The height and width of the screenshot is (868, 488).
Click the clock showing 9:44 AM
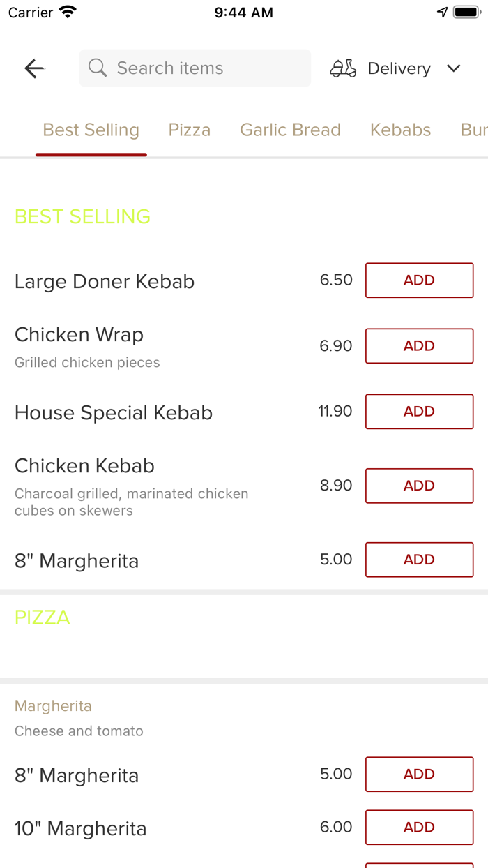[x=243, y=11]
